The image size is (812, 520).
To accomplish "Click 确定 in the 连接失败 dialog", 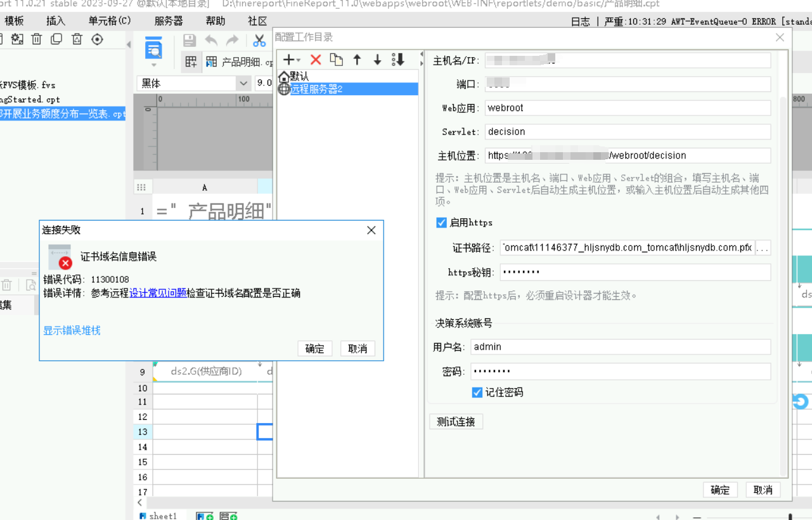I will point(315,349).
